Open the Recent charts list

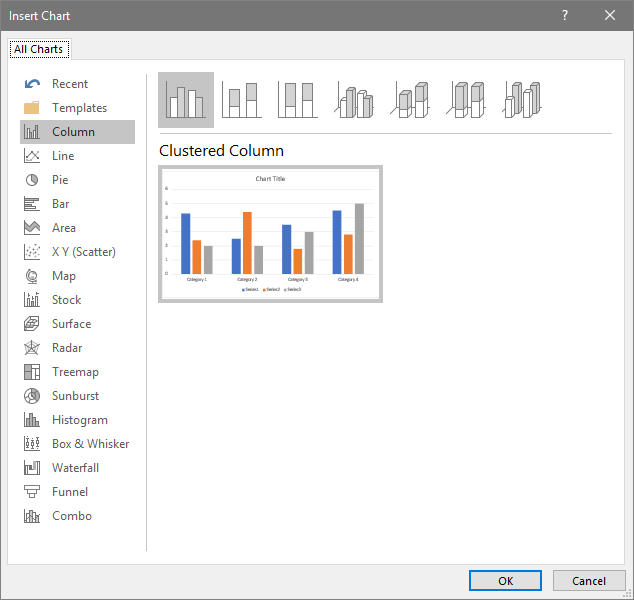coord(70,84)
